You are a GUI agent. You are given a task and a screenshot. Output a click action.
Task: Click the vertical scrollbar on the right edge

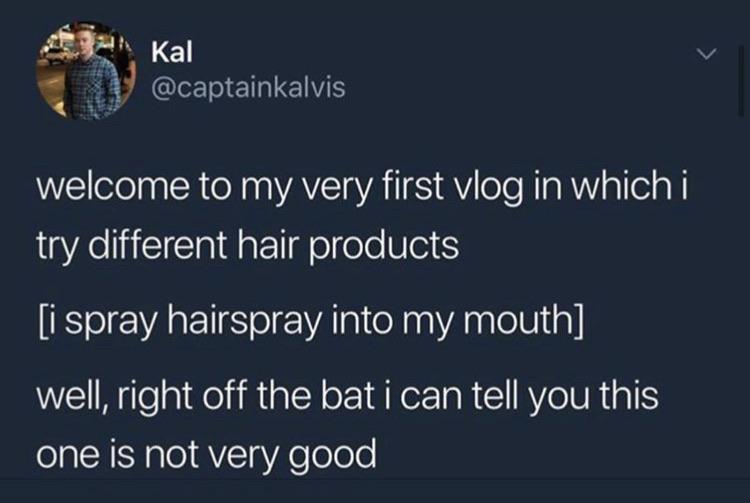(740, 80)
